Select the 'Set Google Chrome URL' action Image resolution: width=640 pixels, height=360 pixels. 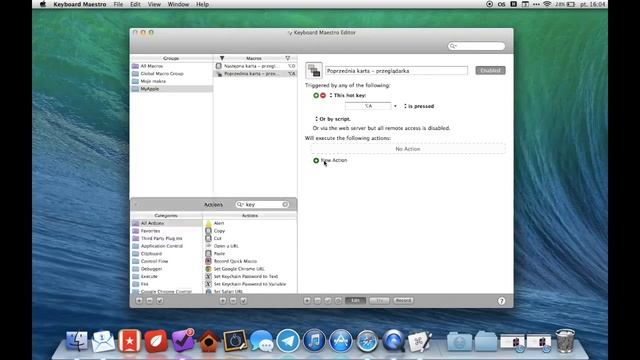[x=250, y=269]
